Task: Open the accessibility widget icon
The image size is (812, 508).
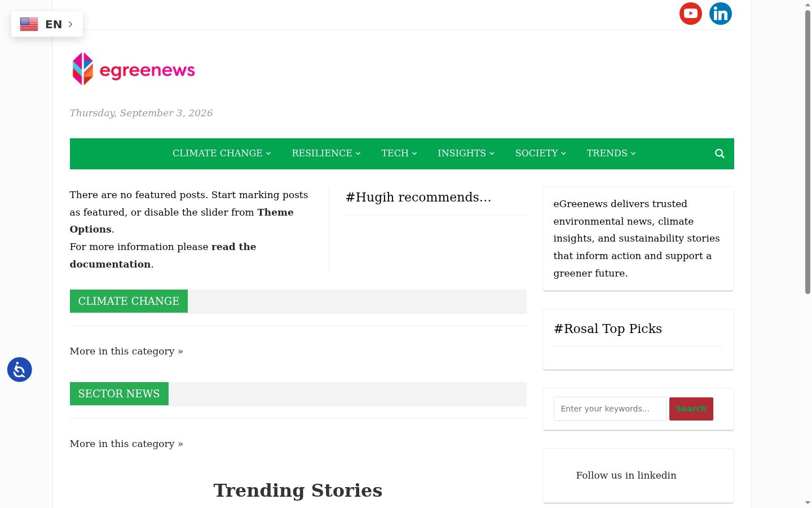Action: (x=20, y=370)
